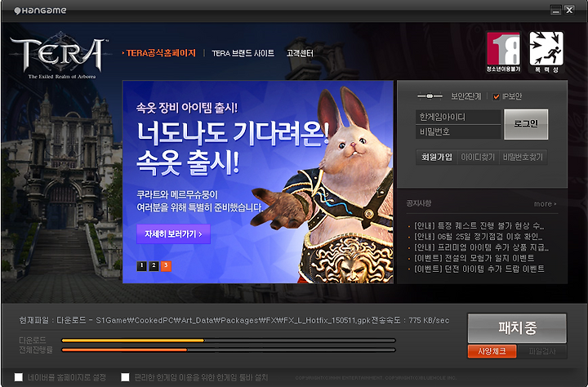Open 고객센터 customer center link
The height and width of the screenshot is (387, 588).
300,53
